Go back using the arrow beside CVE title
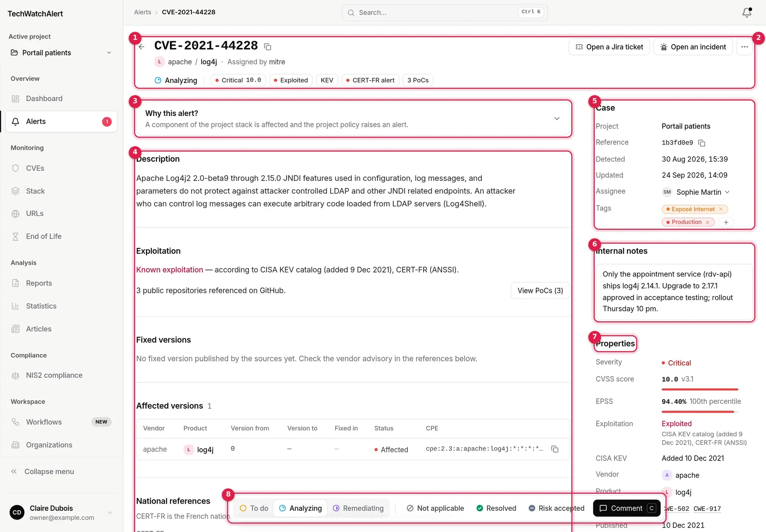The image size is (766, 532). pos(142,47)
